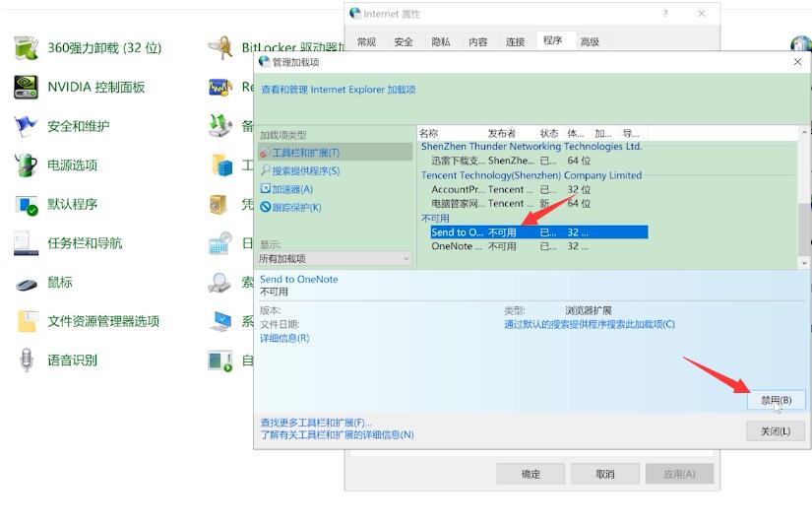Click the 安全和维护 flag icon

(x=26, y=126)
